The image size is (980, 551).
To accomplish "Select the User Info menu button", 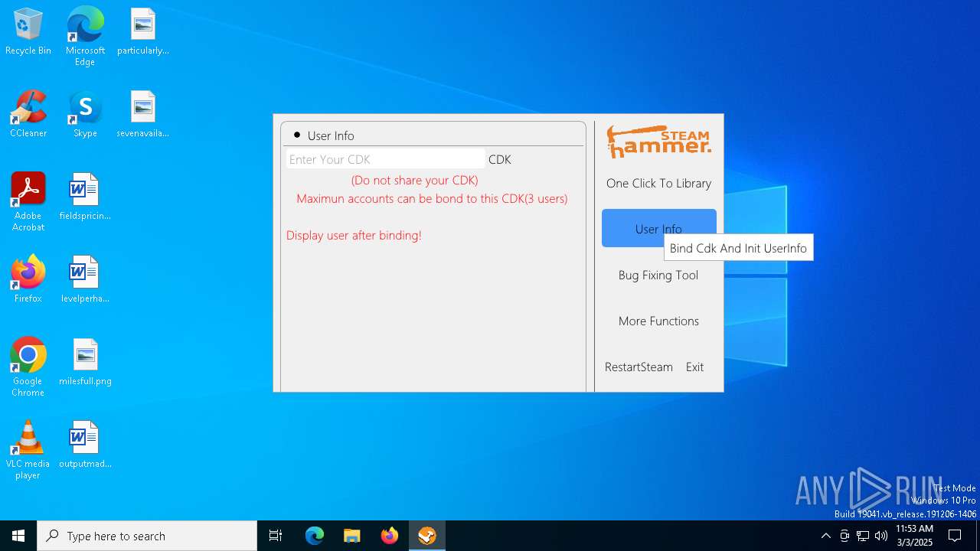I will click(x=659, y=228).
